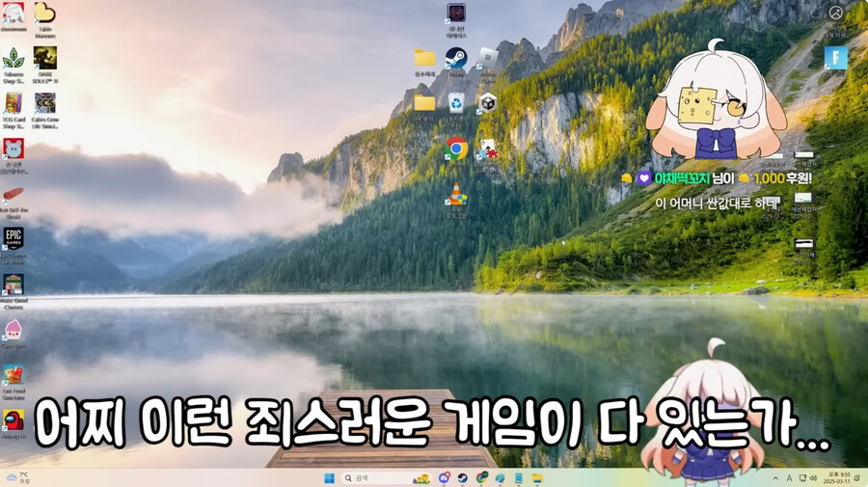Launch the Among Us crewmate icon
Screen dimensions: 868x487
tap(14, 420)
